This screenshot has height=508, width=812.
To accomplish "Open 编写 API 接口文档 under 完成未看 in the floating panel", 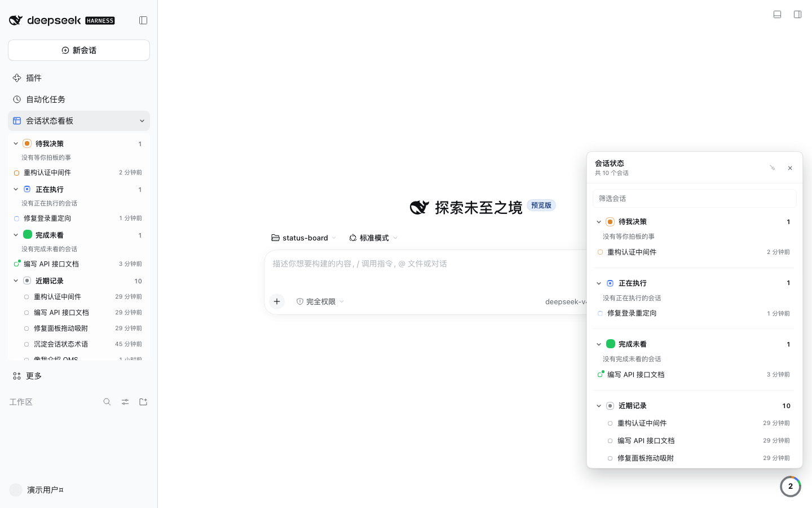I will tap(695, 375).
